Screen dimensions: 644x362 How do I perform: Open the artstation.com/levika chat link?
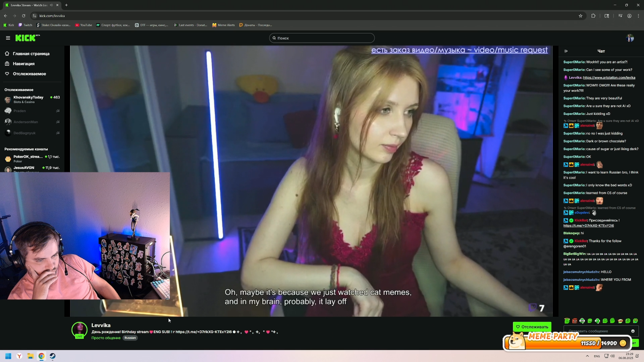[x=609, y=78]
